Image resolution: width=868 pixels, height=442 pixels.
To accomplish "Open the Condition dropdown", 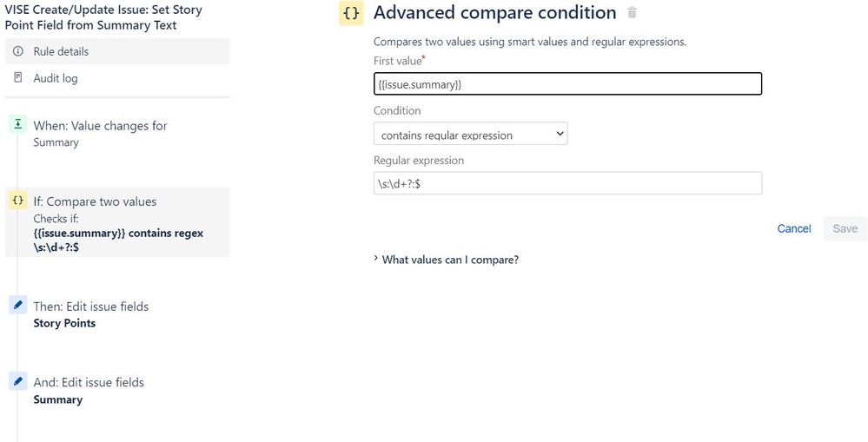I will 470,135.
